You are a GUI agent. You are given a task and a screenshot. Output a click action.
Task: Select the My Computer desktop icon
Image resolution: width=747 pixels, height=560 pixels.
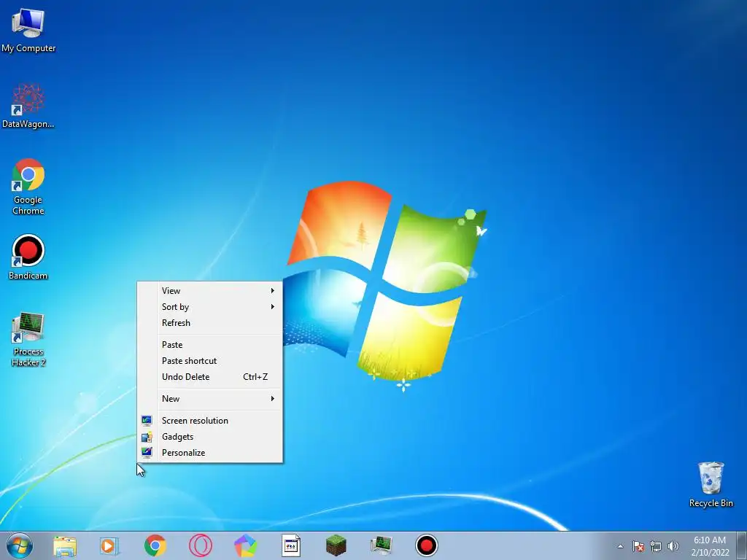(28, 30)
